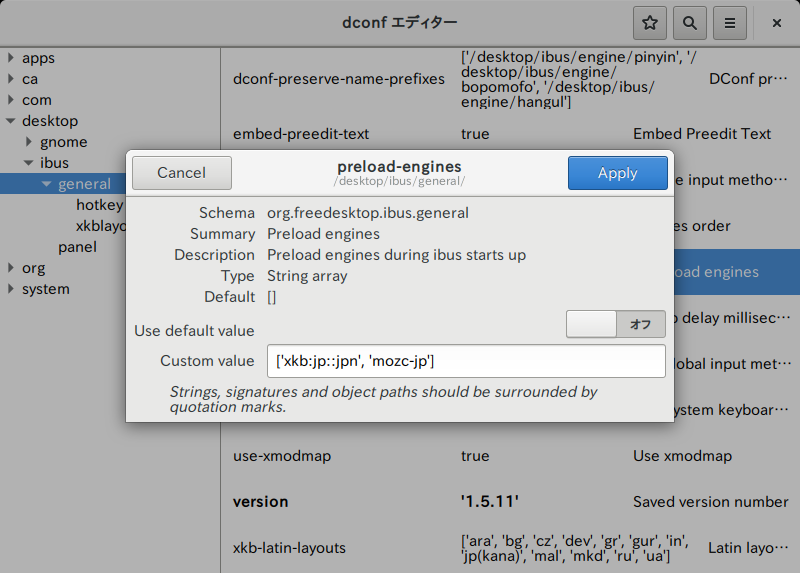The height and width of the screenshot is (573, 800).
Task: Select the gnome folder label
Action: [x=64, y=142]
